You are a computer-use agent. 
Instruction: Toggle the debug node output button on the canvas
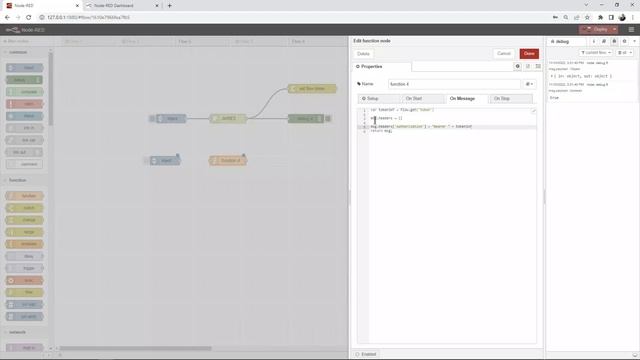pyautogui.click(x=328, y=118)
